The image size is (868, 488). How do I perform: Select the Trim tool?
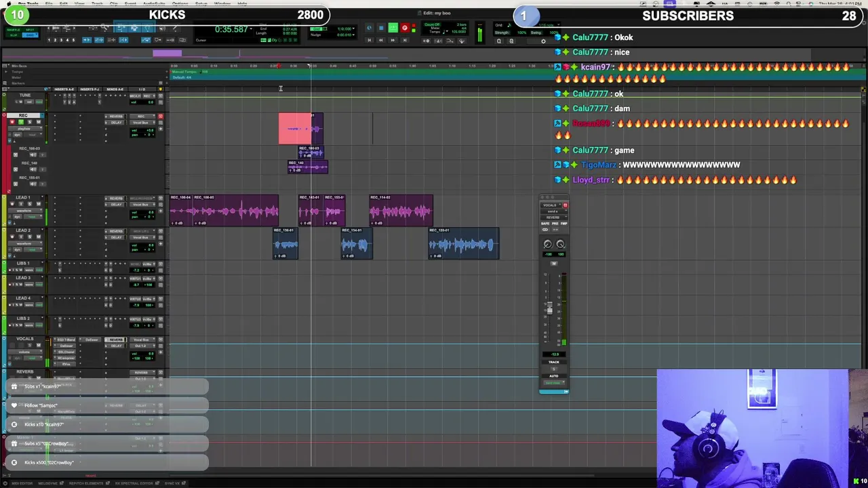[x=121, y=28]
